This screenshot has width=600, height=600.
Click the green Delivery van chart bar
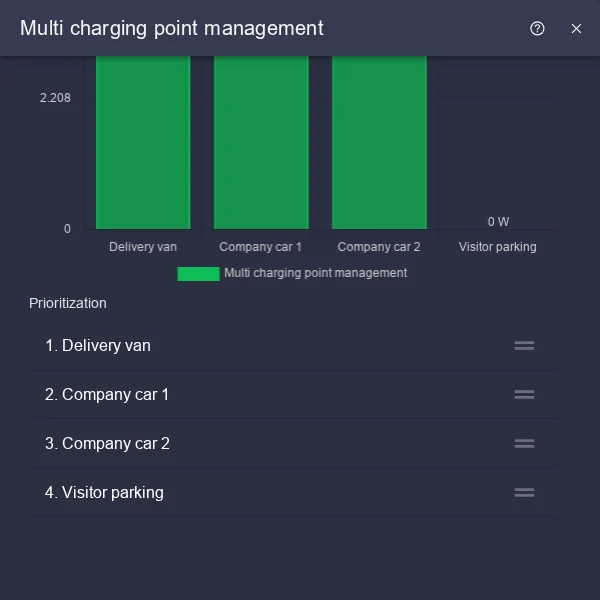click(x=143, y=142)
